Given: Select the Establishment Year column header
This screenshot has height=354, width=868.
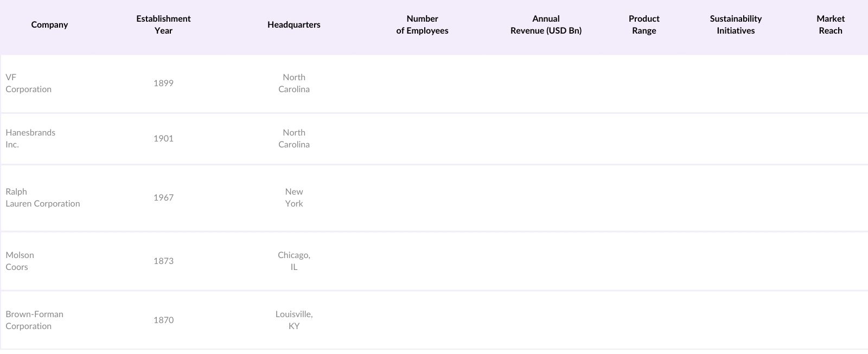Looking at the screenshot, I should pyautogui.click(x=163, y=25).
